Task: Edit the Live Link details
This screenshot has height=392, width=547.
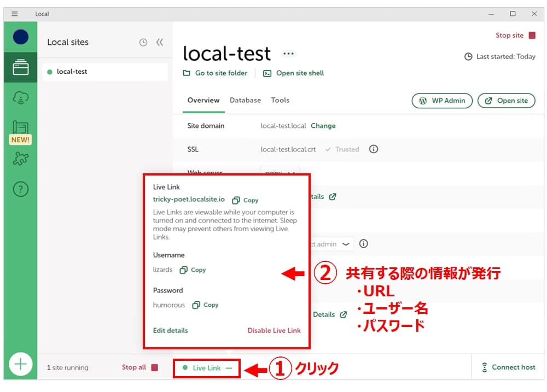Action: click(170, 331)
